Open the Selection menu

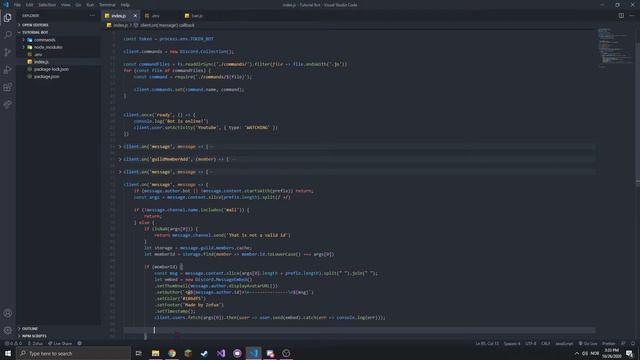(47, 5)
